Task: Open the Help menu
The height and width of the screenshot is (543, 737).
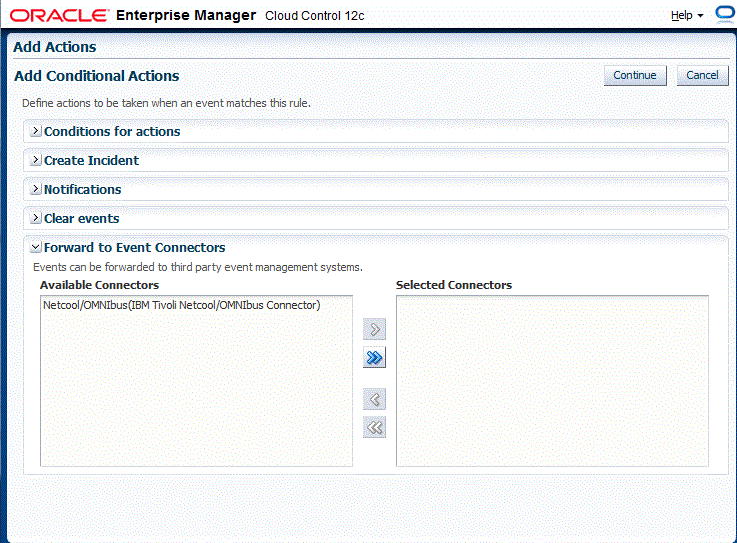Action: tap(687, 16)
